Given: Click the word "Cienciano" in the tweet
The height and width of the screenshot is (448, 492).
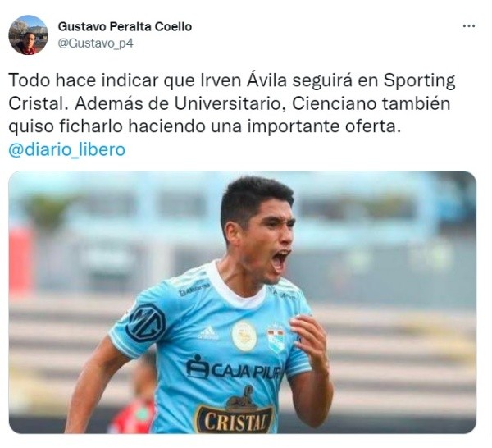Looking at the screenshot, I should [x=334, y=103].
